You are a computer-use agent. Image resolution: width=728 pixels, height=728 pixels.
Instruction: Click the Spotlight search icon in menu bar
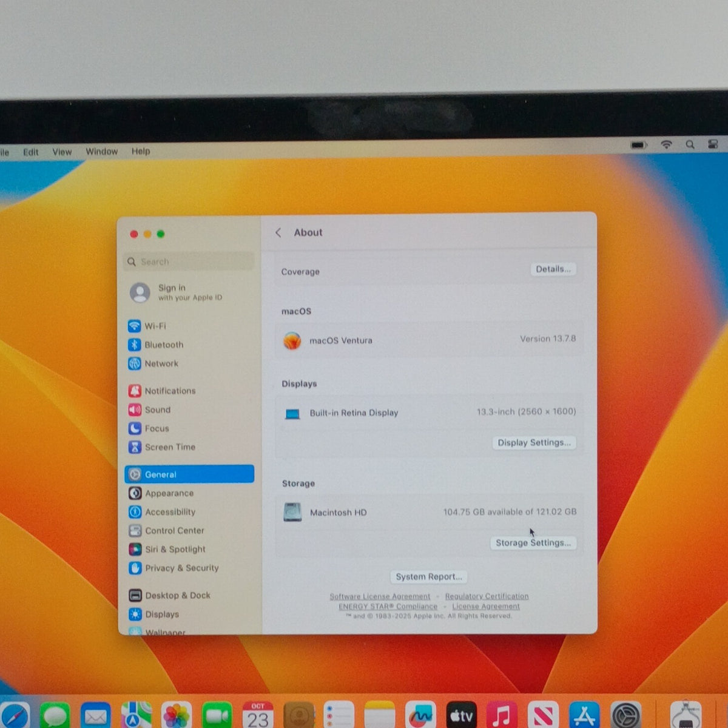click(690, 145)
